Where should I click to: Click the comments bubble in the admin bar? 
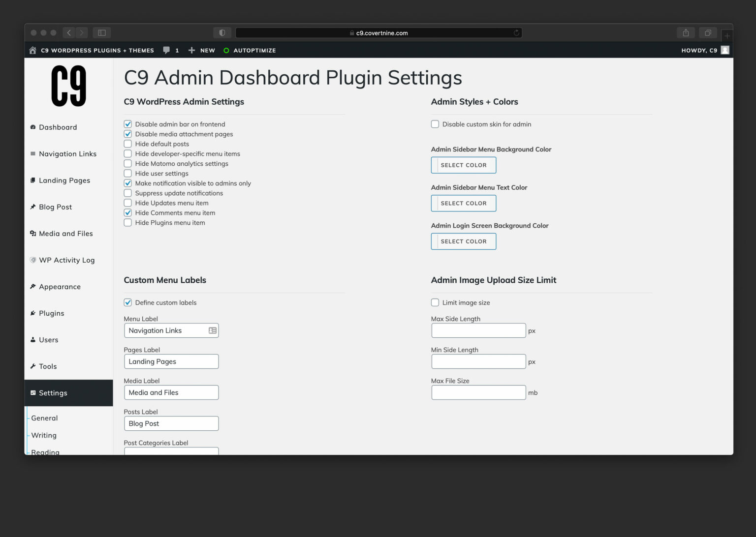[165, 50]
